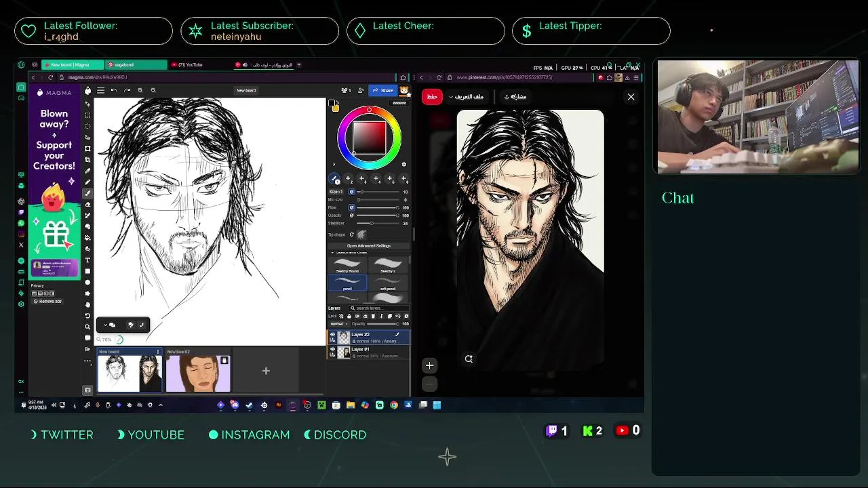Toggle the more tools ellipsis in toolbar

click(x=87, y=361)
